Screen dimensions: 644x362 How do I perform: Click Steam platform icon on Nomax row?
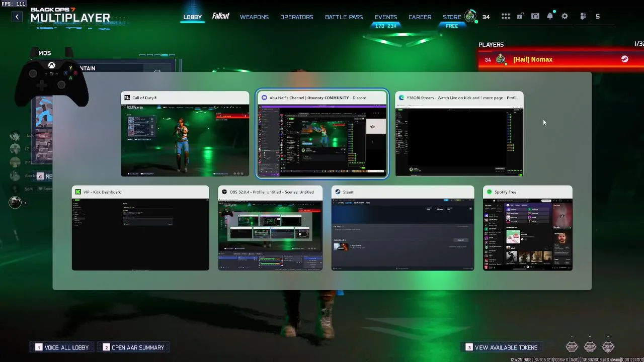624,59
